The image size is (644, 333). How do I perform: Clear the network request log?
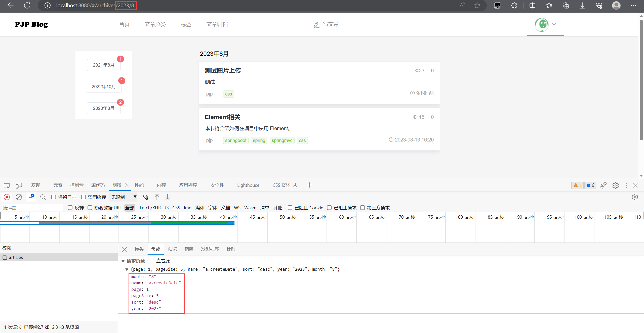coord(19,197)
